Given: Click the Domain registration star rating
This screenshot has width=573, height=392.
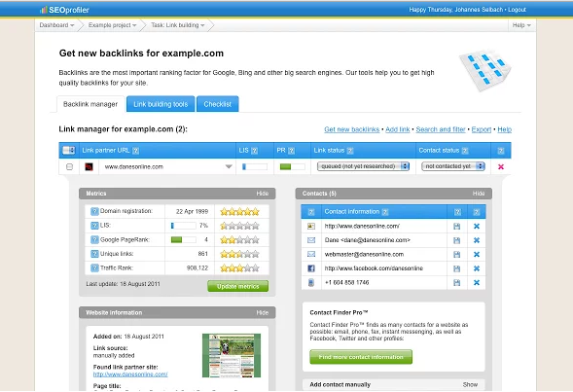Looking at the screenshot, I should [x=239, y=211].
